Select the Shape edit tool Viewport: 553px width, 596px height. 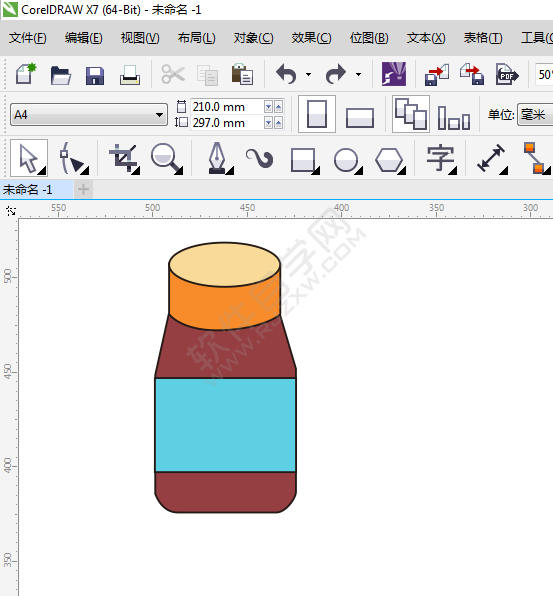coord(74,158)
